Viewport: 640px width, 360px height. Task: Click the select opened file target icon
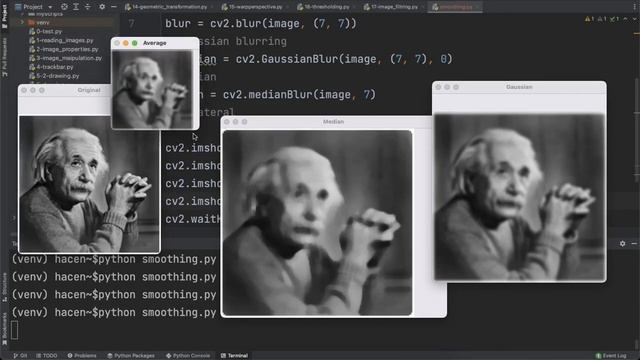pyautogui.click(x=64, y=7)
